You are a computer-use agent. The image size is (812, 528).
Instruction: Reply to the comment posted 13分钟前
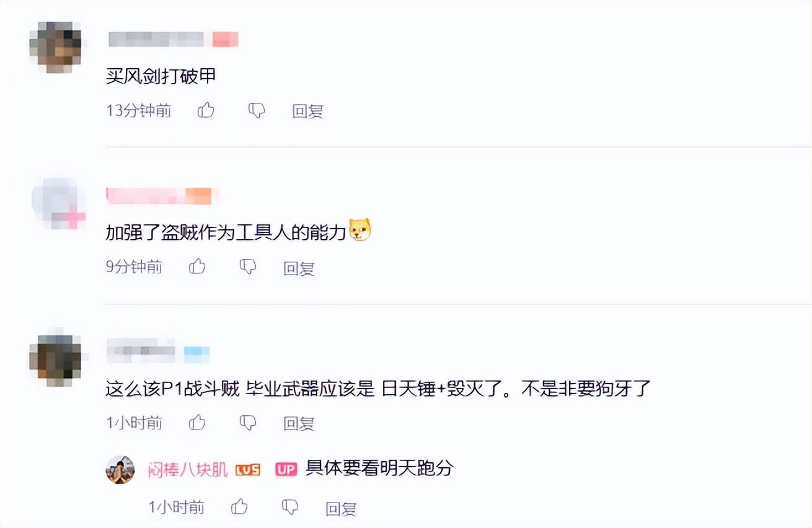308,112
